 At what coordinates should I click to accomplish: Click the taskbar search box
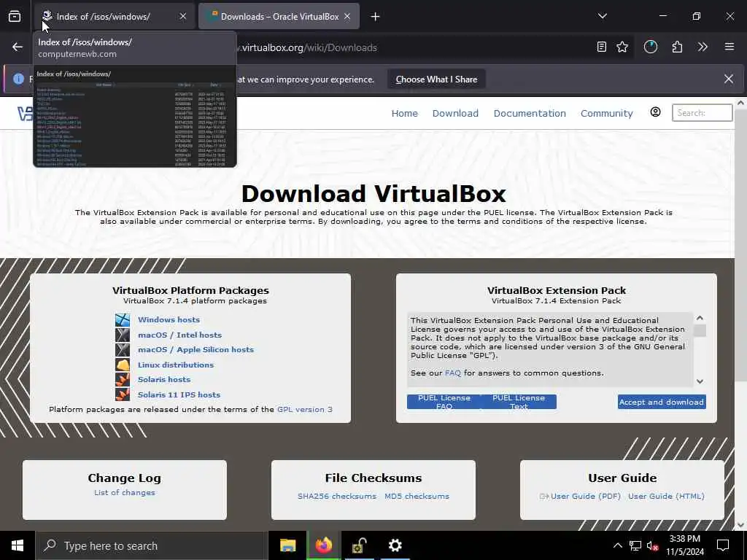(151, 545)
